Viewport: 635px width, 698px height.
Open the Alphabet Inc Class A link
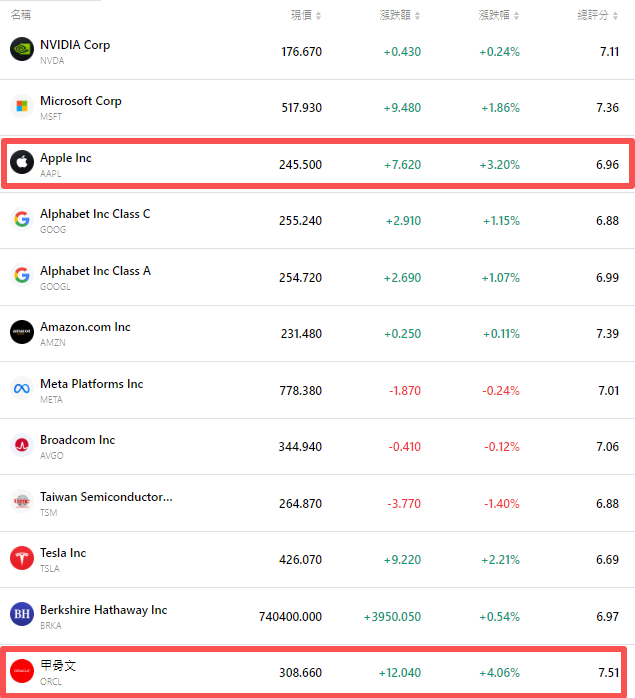95,271
